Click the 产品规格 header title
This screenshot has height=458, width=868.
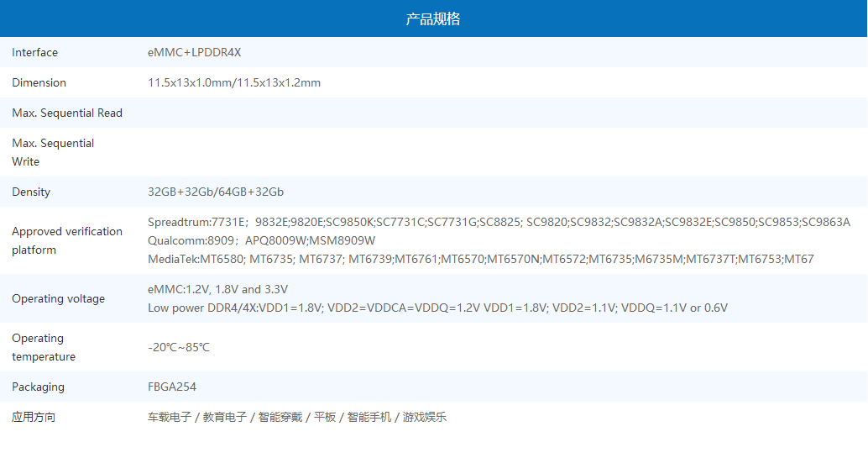coord(433,18)
